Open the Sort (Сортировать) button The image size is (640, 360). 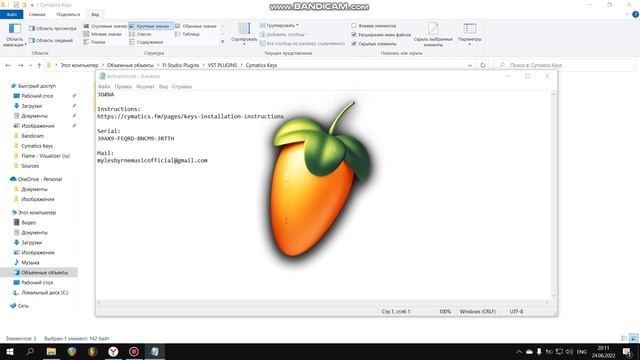tap(244, 33)
